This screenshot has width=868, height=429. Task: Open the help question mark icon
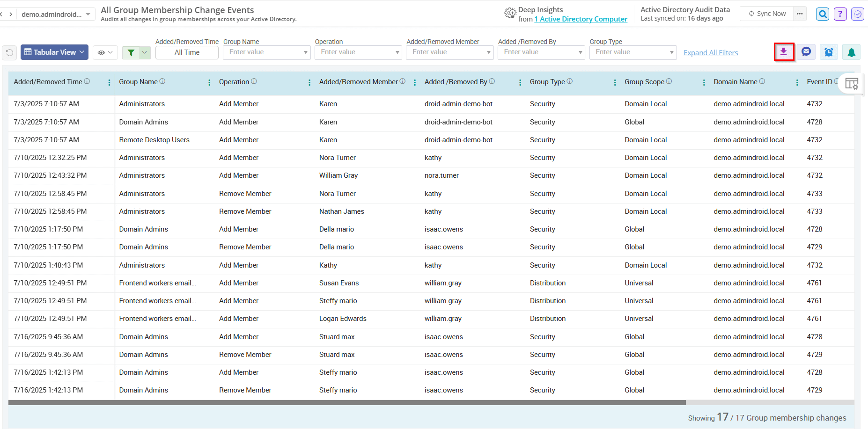840,14
